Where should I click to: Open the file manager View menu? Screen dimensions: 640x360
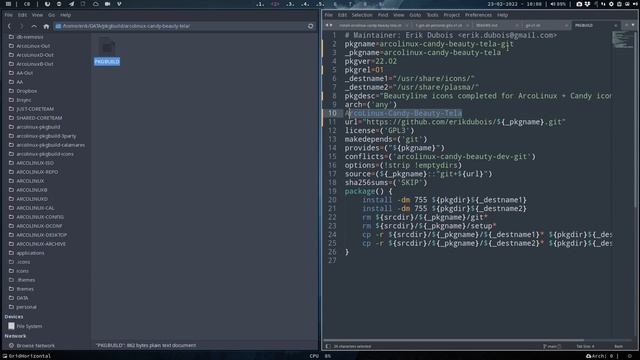(x=37, y=15)
